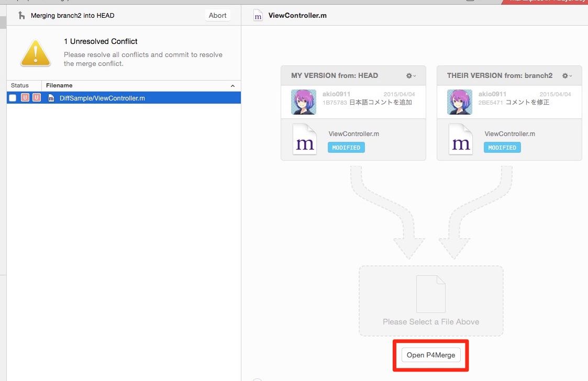
Task: Sort by the Status column header
Action: coord(20,85)
